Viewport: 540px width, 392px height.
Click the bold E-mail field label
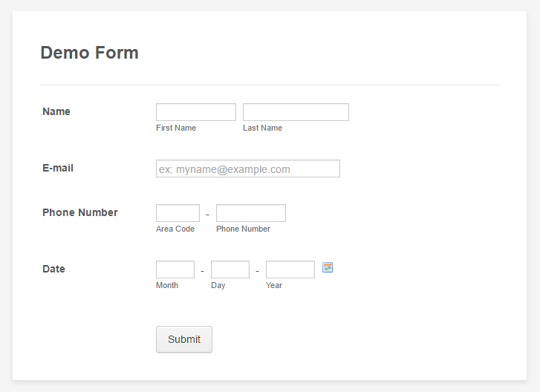point(58,168)
